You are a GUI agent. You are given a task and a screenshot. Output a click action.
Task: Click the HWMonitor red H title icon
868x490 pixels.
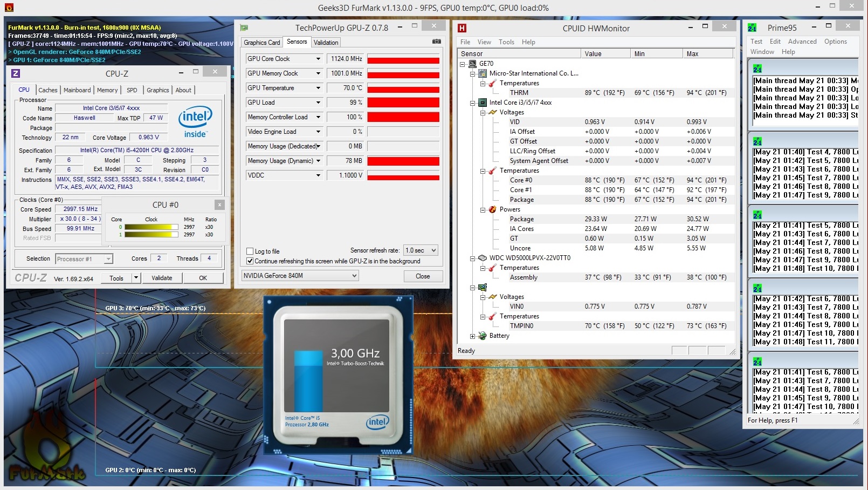click(x=462, y=28)
